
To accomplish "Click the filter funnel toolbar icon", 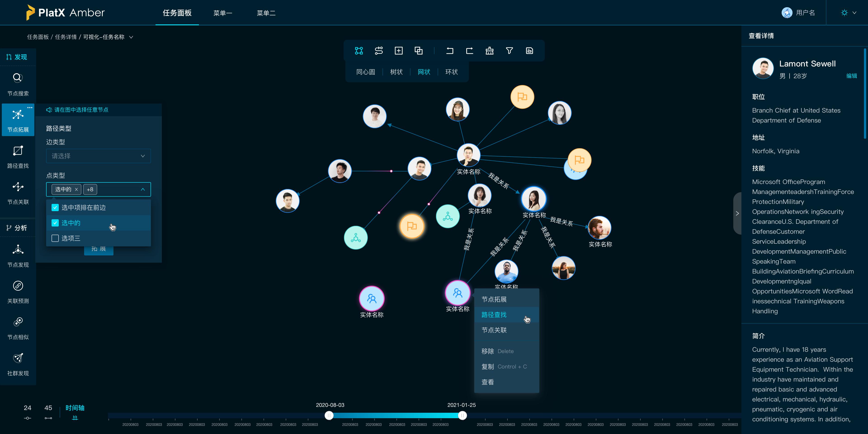I will (x=509, y=51).
